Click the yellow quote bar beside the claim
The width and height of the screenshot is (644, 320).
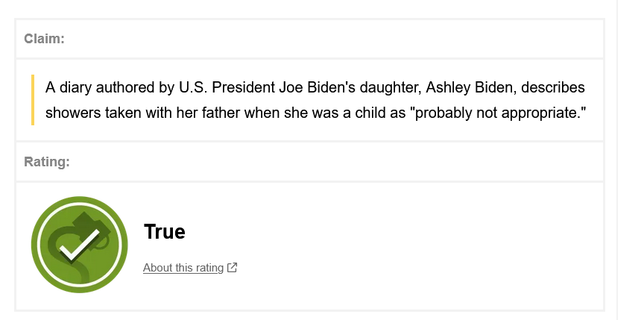33,99
